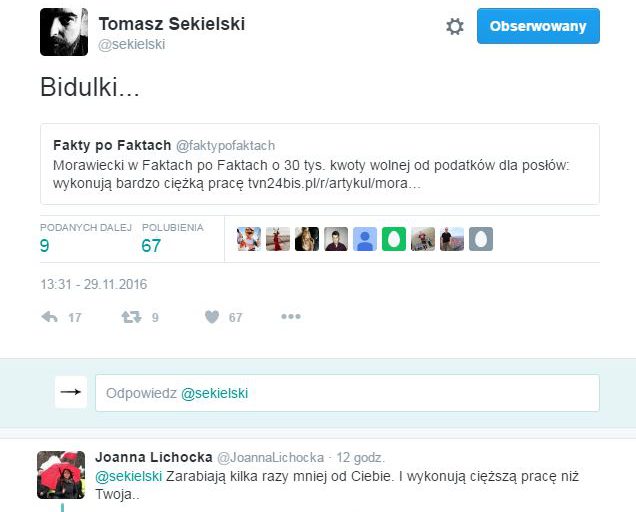Open the gear settings dropdown
Image resolution: width=636 pixels, height=512 pixels.
click(x=455, y=27)
